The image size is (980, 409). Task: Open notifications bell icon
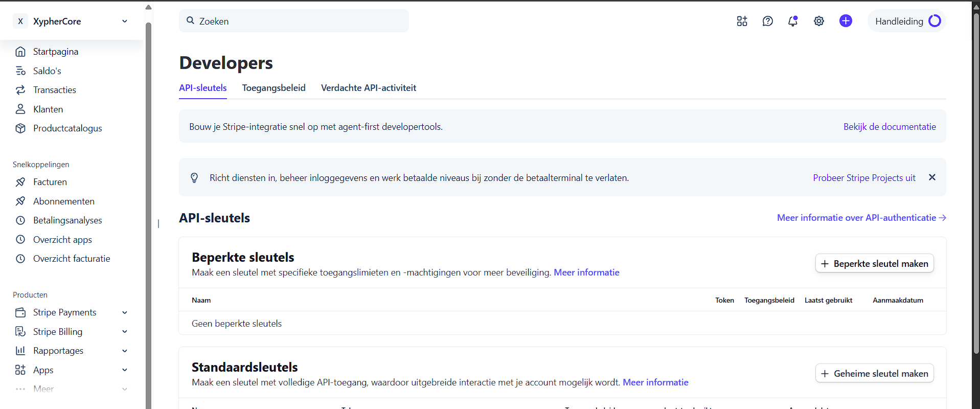(793, 21)
